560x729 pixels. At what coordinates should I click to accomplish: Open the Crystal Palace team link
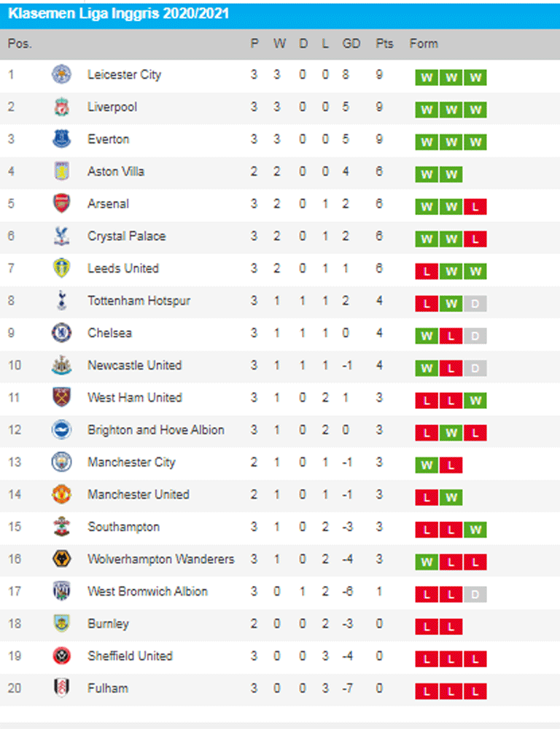click(x=126, y=236)
